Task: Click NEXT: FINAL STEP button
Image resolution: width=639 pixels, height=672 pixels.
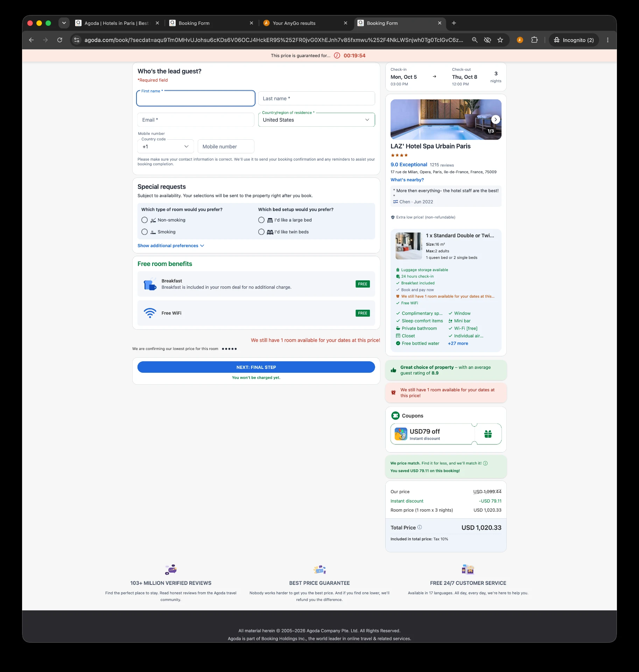Action: tap(256, 367)
